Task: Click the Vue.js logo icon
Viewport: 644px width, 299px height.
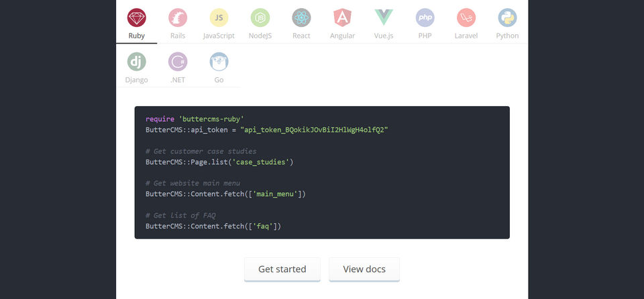Action: pyautogui.click(x=384, y=17)
